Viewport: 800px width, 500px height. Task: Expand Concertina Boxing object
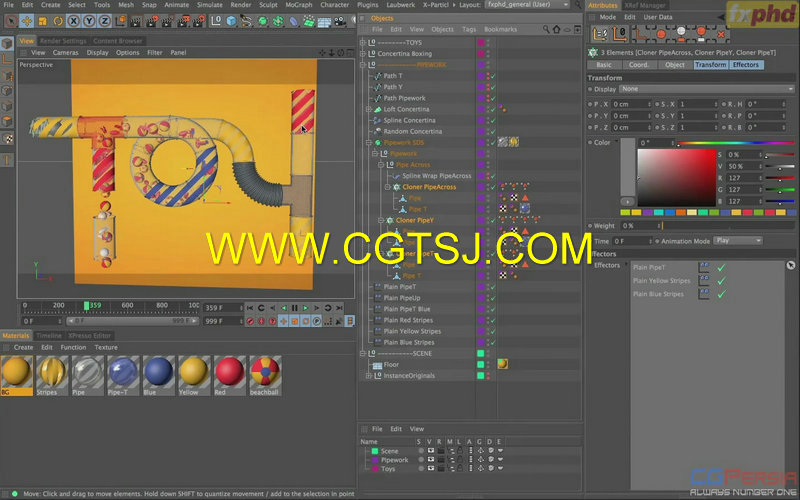(x=363, y=54)
